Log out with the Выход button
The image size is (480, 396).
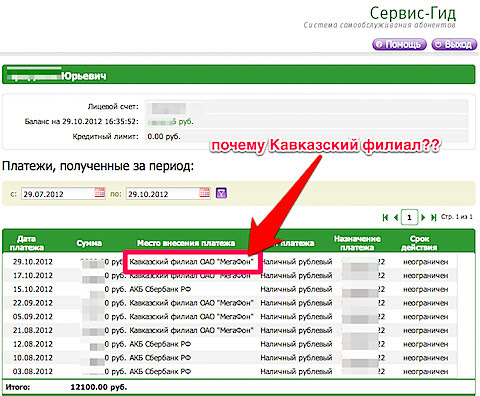click(454, 44)
